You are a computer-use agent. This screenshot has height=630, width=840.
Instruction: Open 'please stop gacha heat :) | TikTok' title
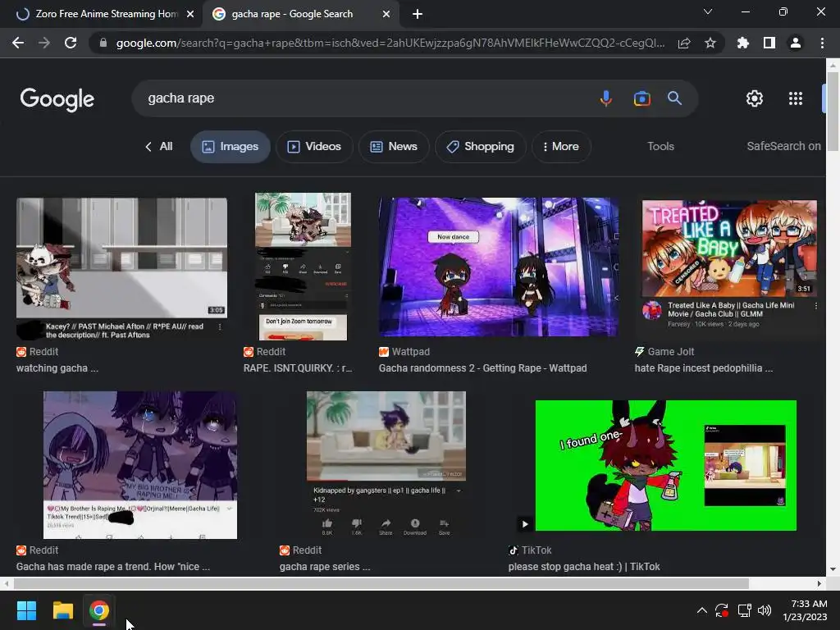[584, 566]
